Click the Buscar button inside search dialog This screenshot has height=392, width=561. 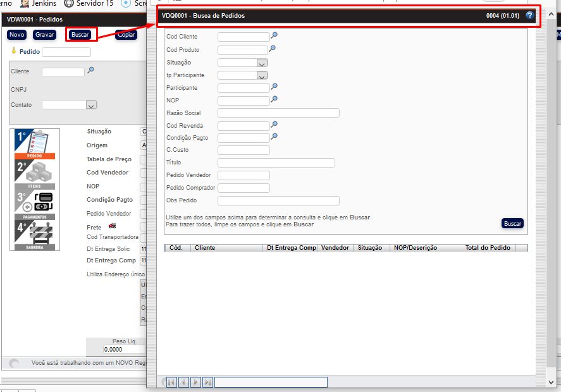(512, 224)
